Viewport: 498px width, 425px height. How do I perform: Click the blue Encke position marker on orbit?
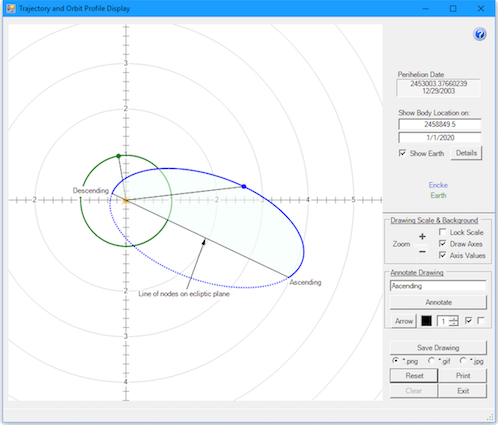click(x=244, y=186)
